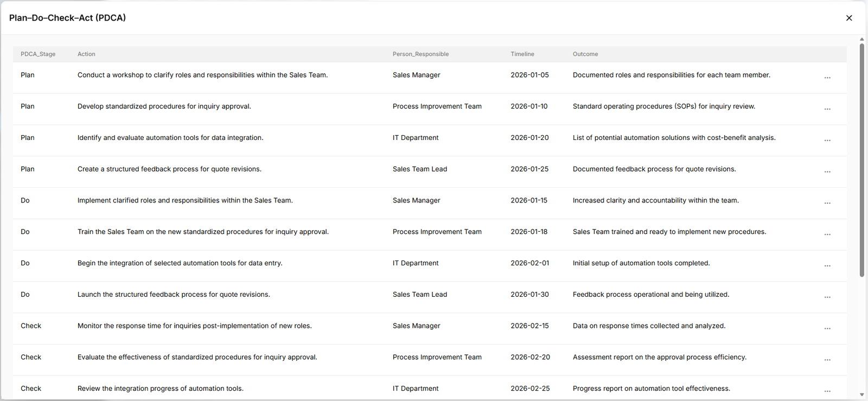The width and height of the screenshot is (868, 401).
Task: Click the Outcome column header
Action: pyautogui.click(x=585, y=54)
